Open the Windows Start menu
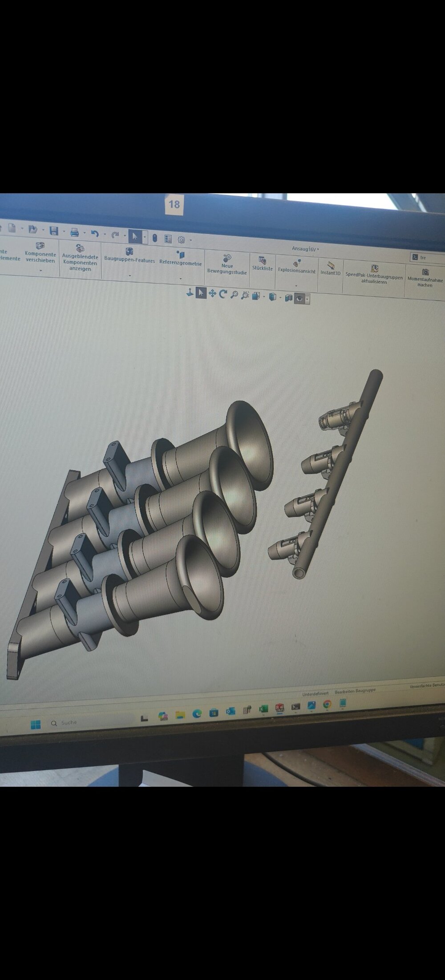Screen dimensions: 445x980 36,725
